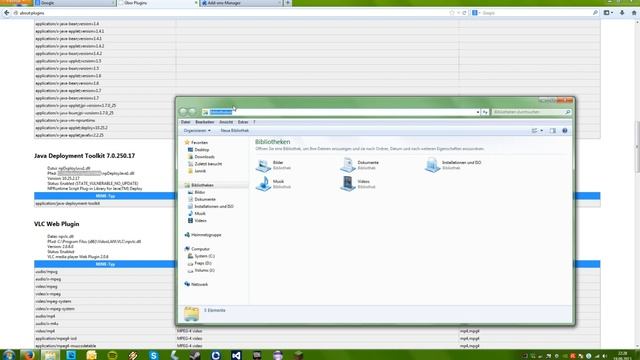Open the Dokumente library in main pane
640x360 pixels.
360,165
